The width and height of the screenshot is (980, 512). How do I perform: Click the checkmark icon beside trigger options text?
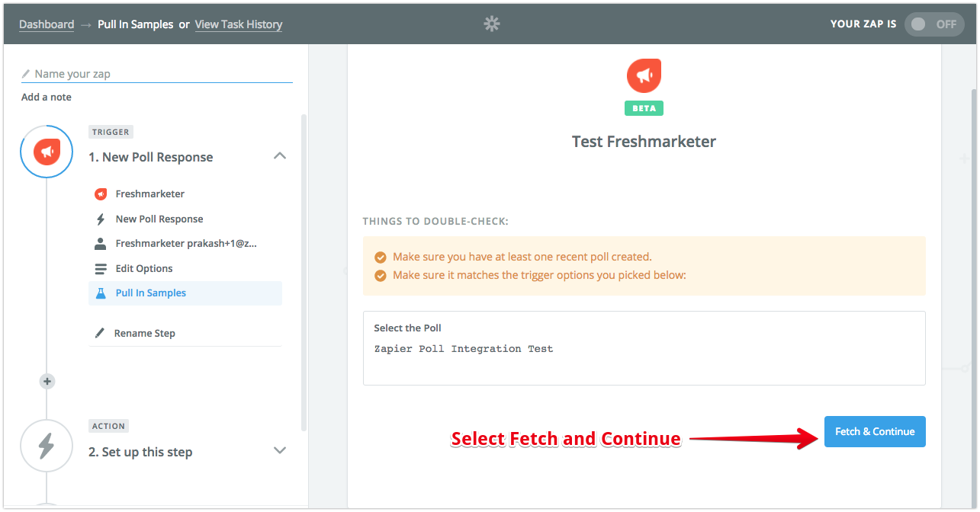(x=381, y=276)
